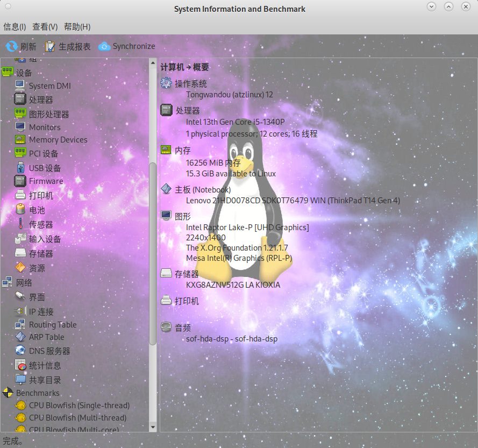Select the PCI 设备 card icon

20,153
